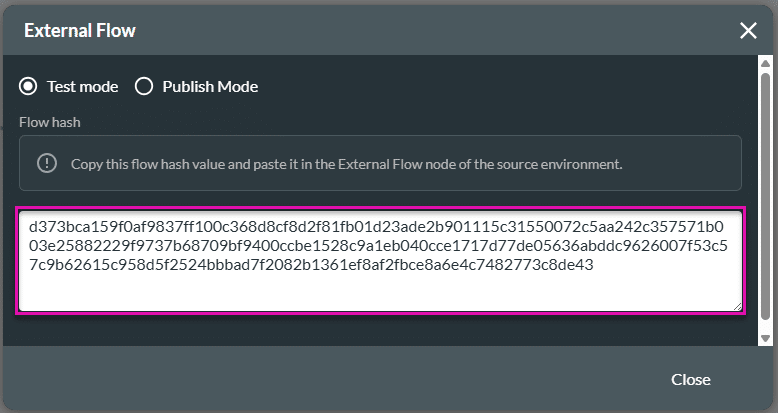Click the info exclamation icon
This screenshot has height=413, width=778.
click(46, 163)
